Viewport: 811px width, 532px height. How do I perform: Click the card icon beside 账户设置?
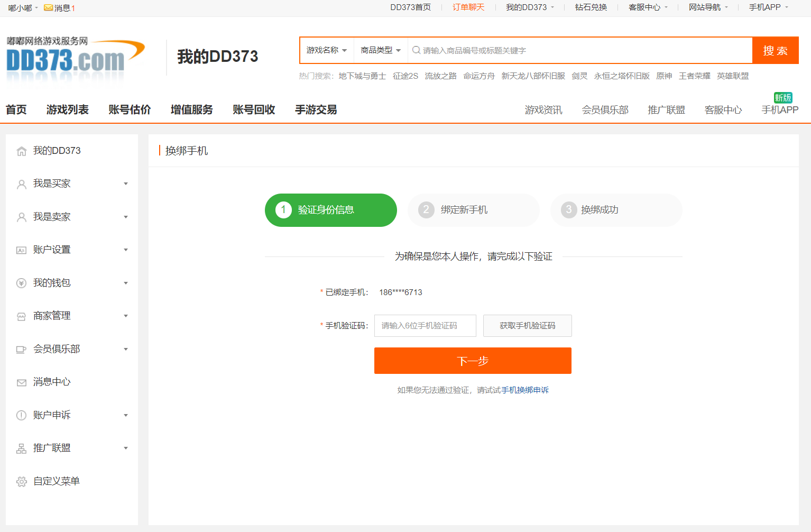pyautogui.click(x=22, y=250)
